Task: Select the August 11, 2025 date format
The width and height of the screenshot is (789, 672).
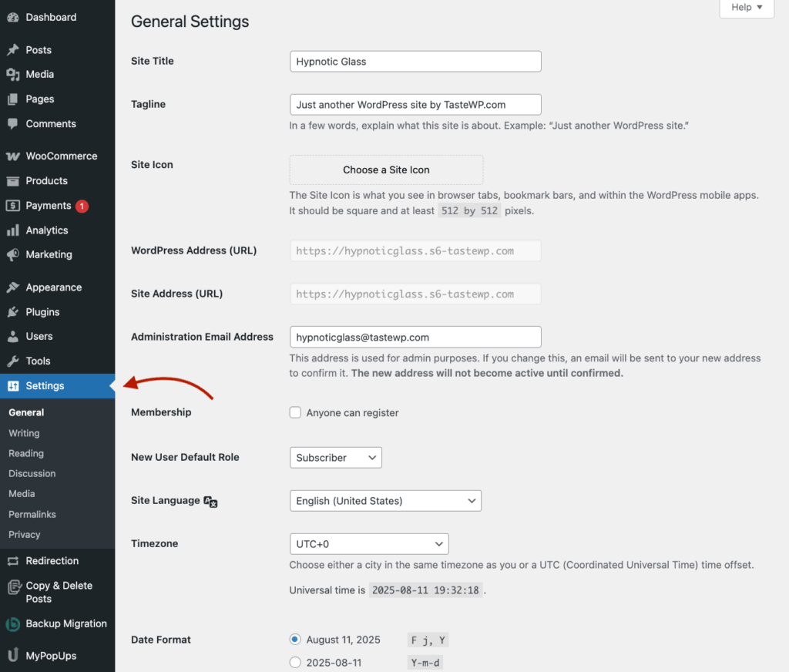Action: pyautogui.click(x=295, y=640)
